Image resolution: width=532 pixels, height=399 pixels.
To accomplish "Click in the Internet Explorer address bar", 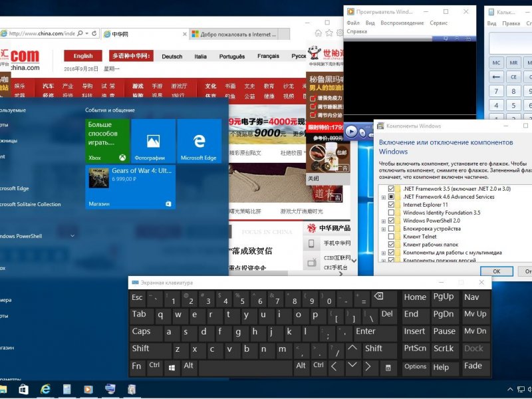I will [x=42, y=33].
